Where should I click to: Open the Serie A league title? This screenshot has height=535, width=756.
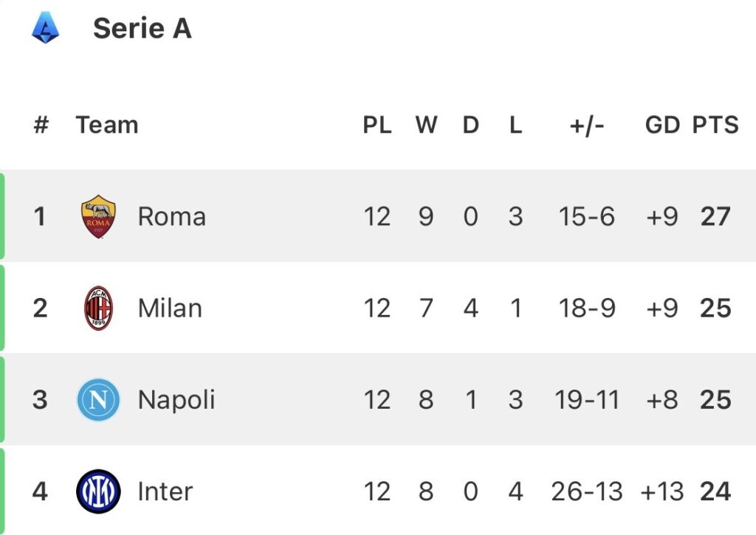142,29
